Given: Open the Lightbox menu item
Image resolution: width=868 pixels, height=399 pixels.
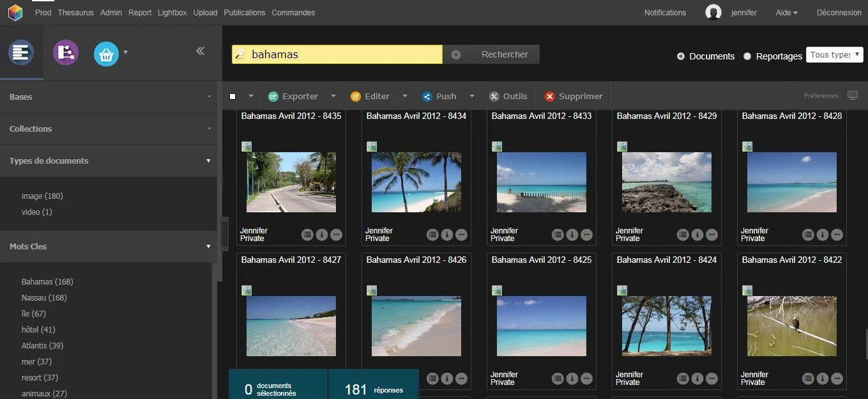Looking at the screenshot, I should pyautogui.click(x=173, y=13).
